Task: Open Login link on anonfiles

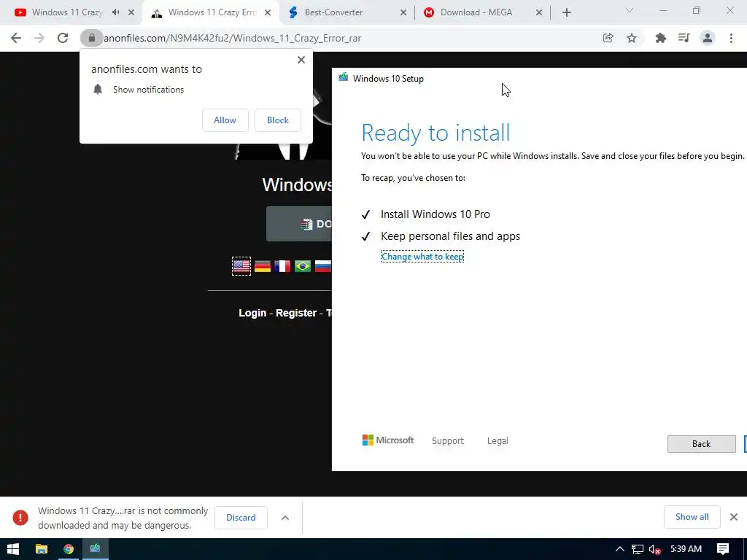Action: (x=252, y=313)
